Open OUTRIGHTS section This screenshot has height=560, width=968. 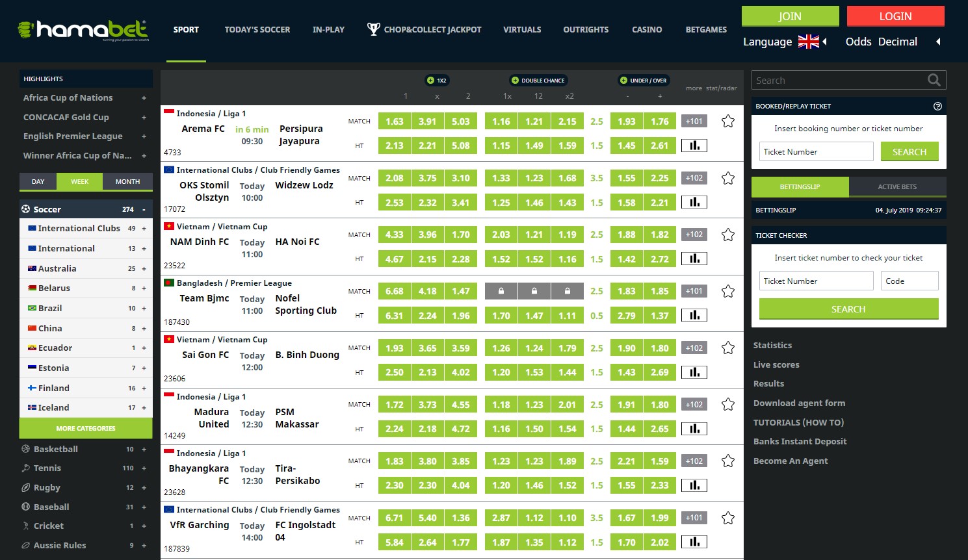click(586, 29)
